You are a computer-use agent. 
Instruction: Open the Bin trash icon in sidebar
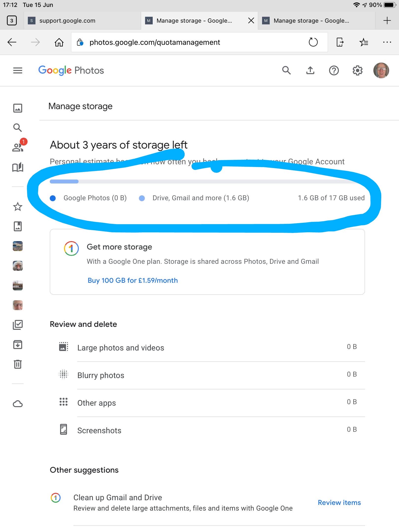(x=18, y=364)
